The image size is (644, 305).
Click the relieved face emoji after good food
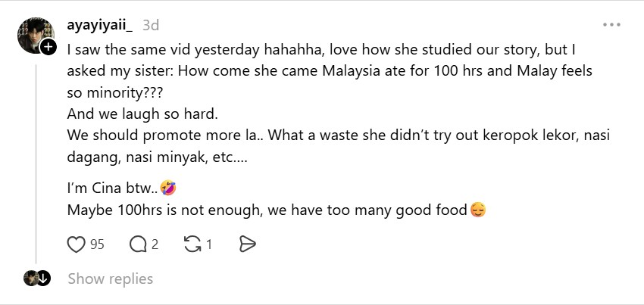tap(477, 210)
